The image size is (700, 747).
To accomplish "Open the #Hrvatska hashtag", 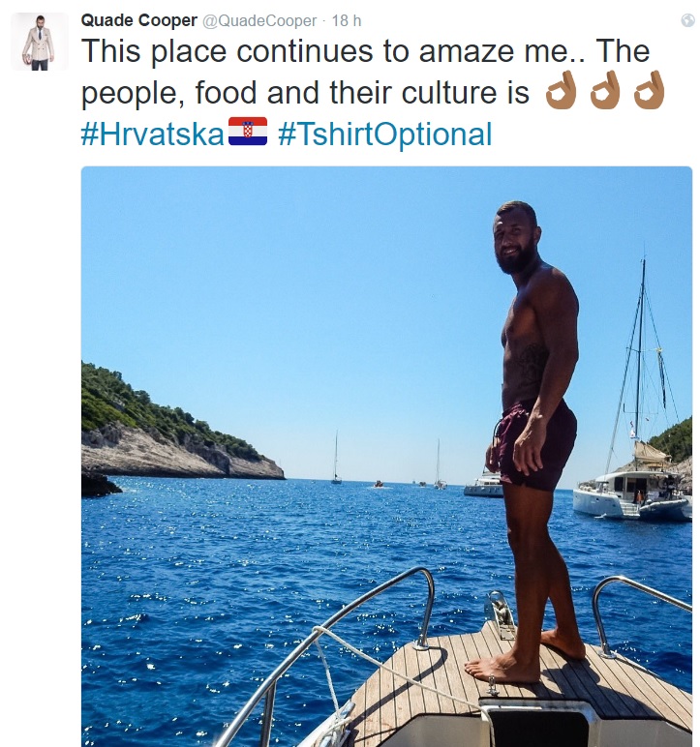I will tap(153, 134).
